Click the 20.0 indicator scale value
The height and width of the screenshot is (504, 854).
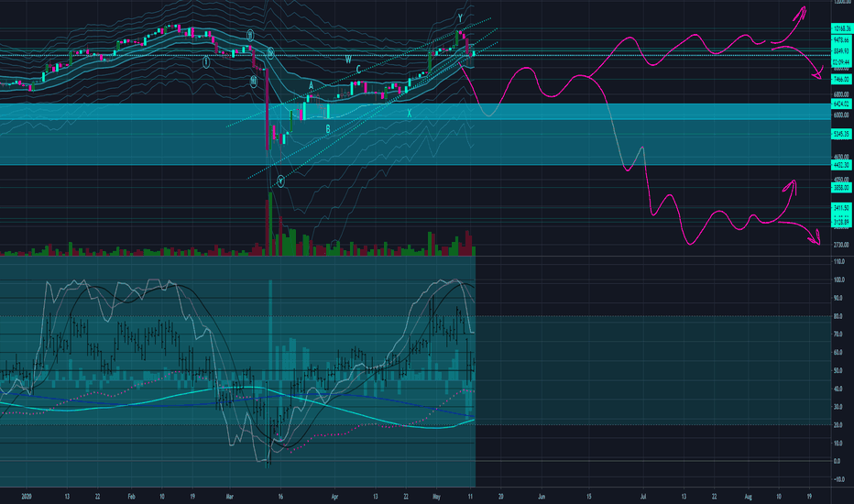[x=839, y=425]
